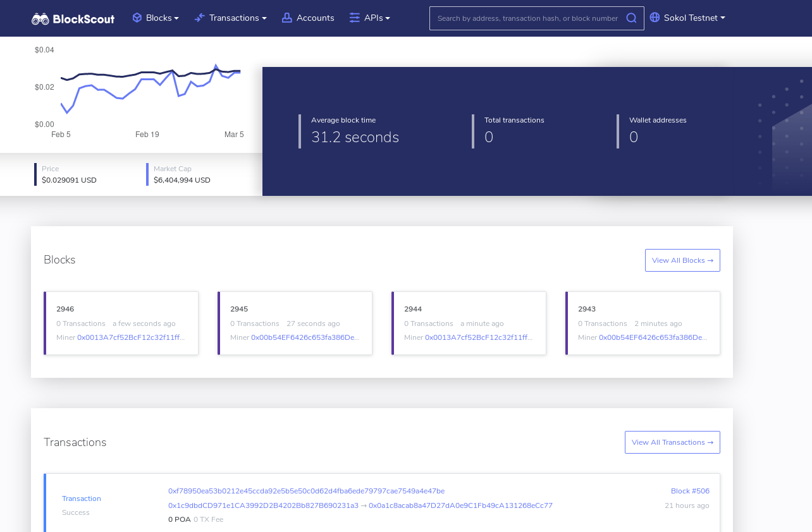Click the $0.04 chart axis label

click(44, 50)
